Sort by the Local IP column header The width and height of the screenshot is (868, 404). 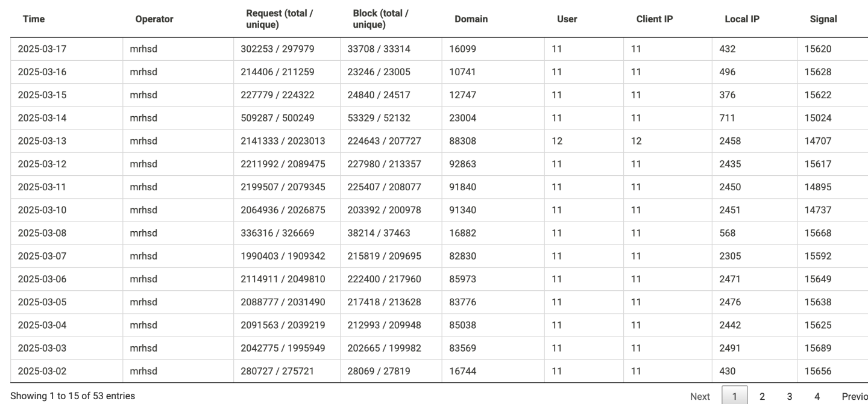(742, 19)
